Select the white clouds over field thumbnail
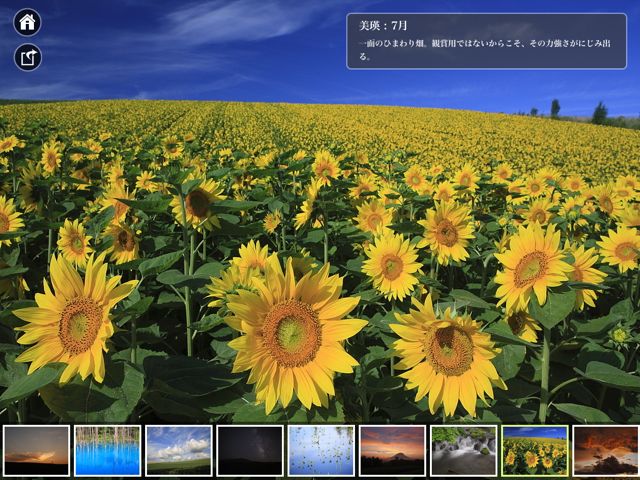 point(179,451)
